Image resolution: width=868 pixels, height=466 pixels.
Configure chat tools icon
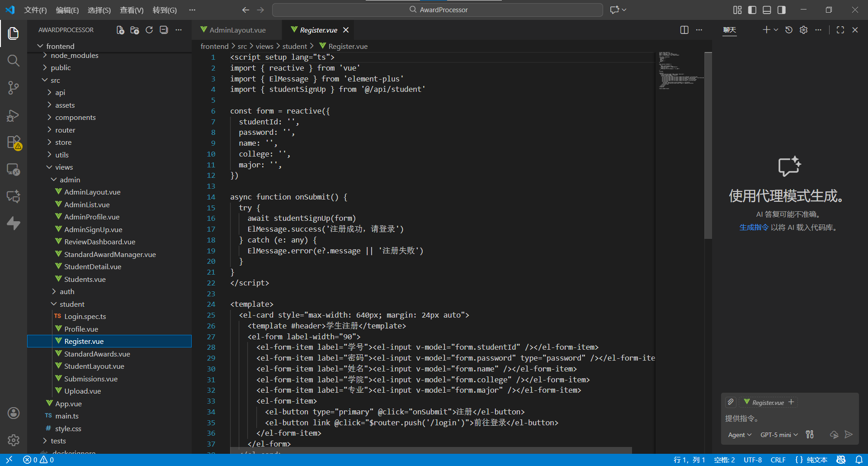tap(810, 434)
